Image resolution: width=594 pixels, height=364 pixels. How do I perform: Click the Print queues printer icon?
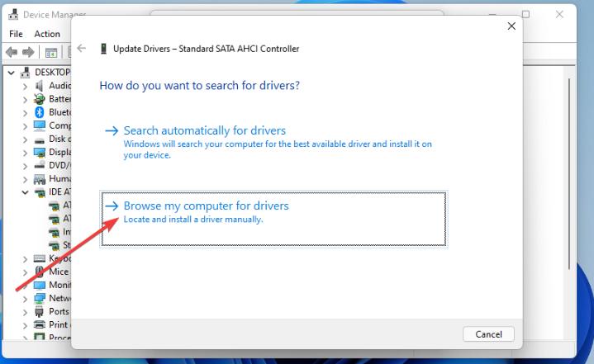[40, 324]
